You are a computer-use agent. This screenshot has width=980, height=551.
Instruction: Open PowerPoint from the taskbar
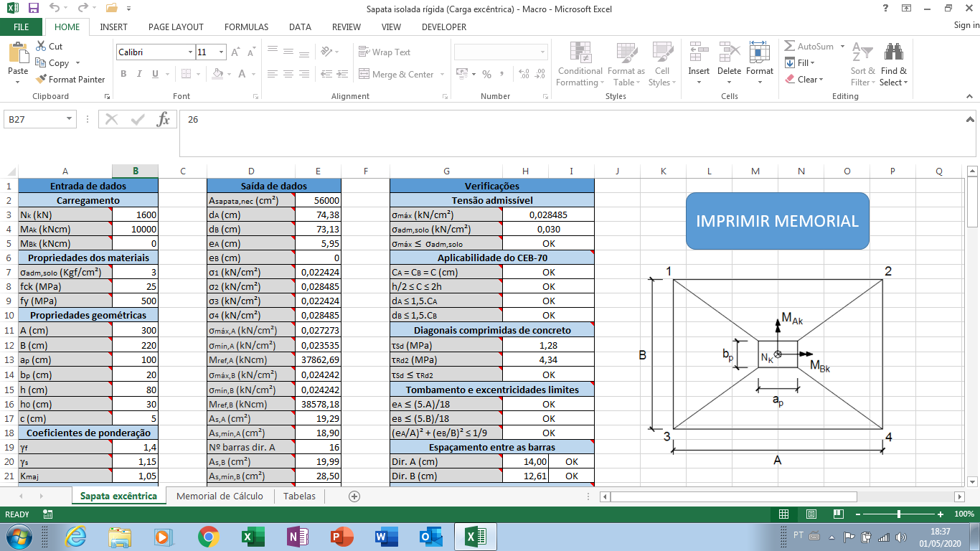pyautogui.click(x=341, y=537)
